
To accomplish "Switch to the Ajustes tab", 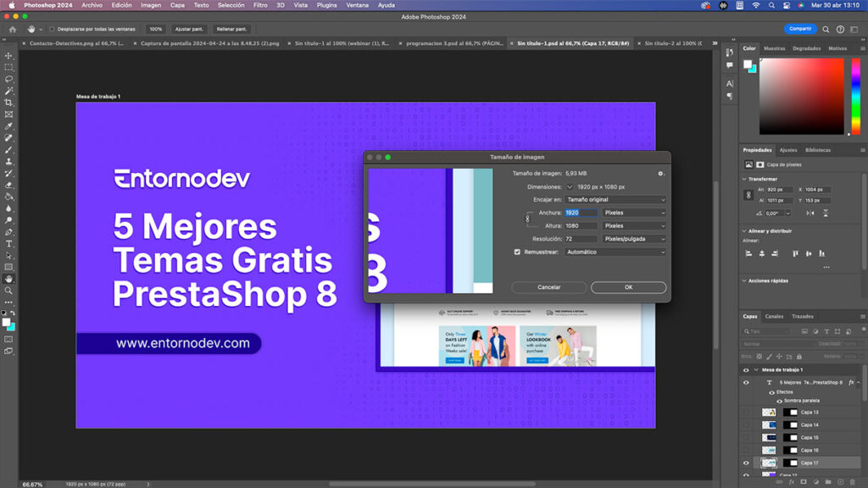I will [787, 150].
